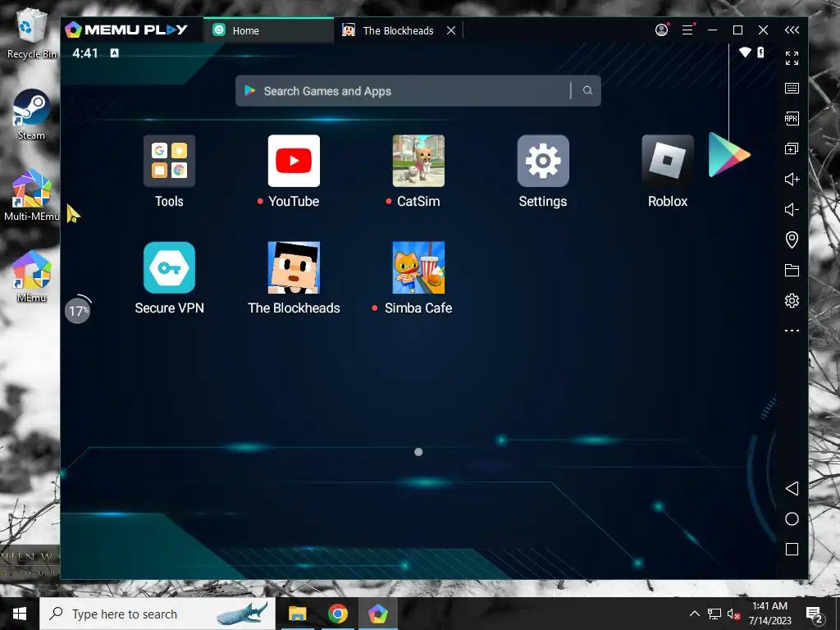Open Chrome from taskbar
Screen dimensions: 840x630
[x=337, y=614]
